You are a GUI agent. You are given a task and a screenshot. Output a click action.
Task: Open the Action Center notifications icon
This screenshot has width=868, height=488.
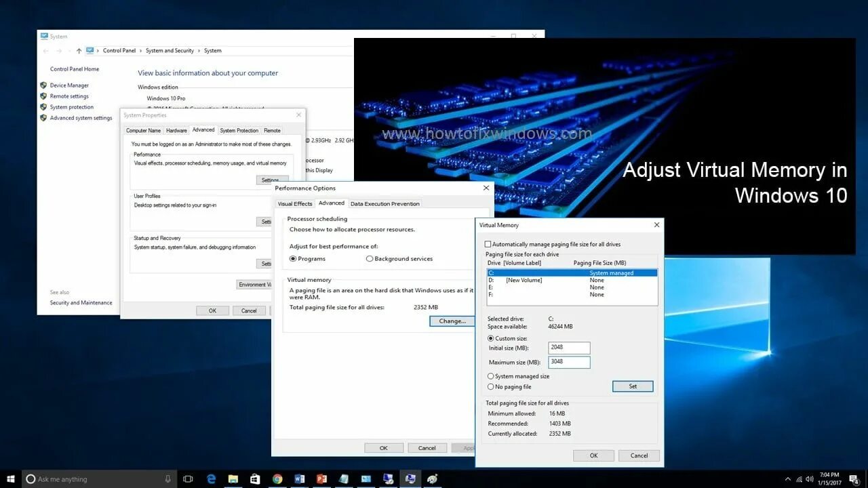[856, 479]
